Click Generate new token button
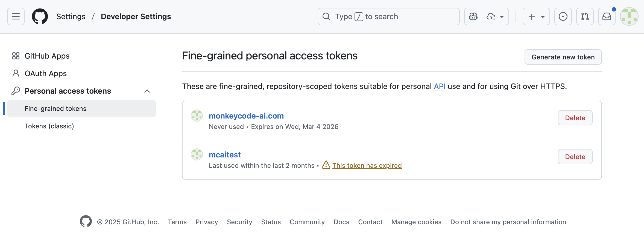This screenshot has width=644, height=236. point(563,57)
